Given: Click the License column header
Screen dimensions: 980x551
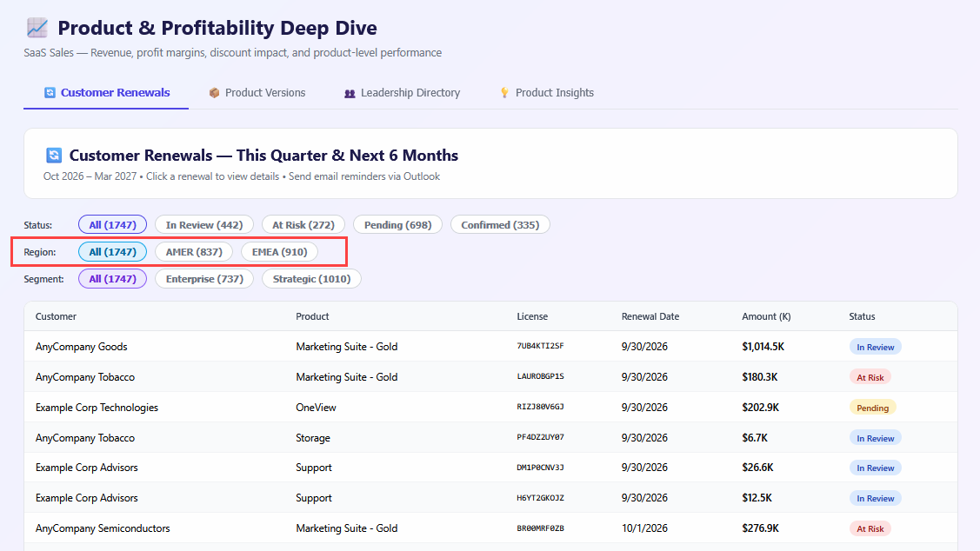Looking at the screenshot, I should (532, 316).
